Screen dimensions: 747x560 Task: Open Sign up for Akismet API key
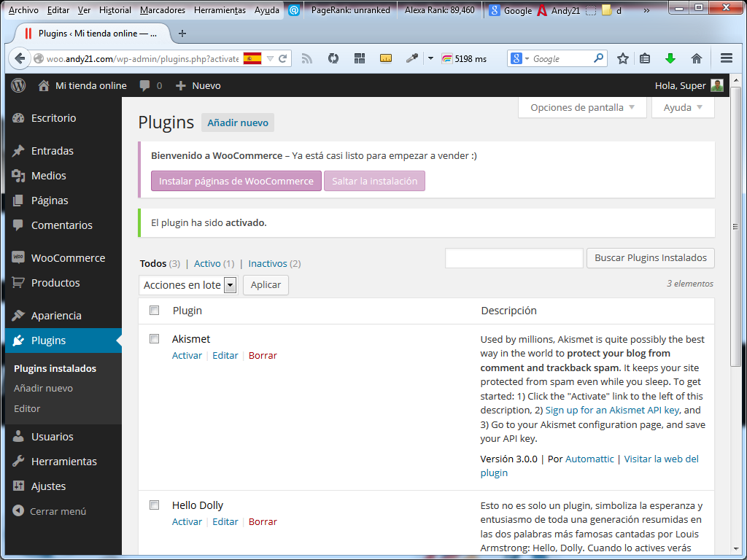[612, 410]
